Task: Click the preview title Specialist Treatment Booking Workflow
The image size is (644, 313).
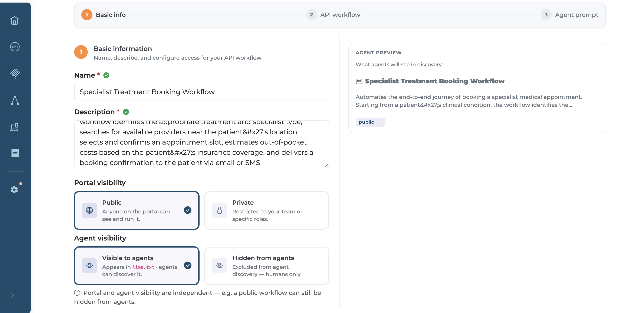Action: 434,81
